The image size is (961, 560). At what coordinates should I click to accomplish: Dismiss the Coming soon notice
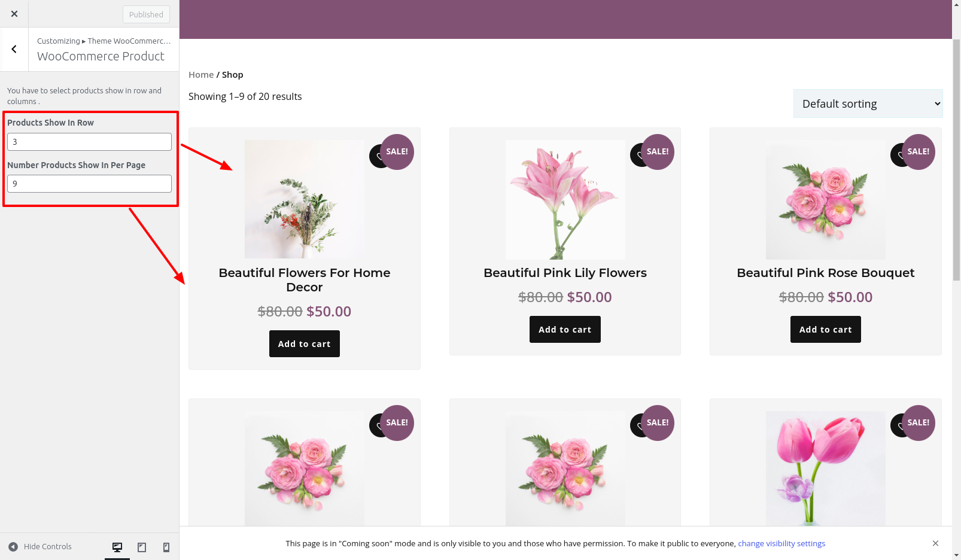click(935, 543)
